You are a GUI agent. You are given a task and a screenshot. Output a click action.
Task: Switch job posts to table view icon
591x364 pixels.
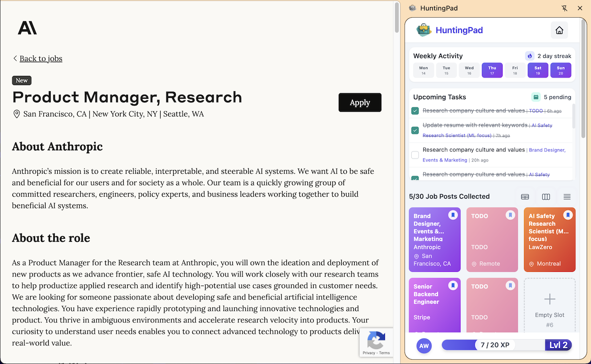(x=525, y=197)
